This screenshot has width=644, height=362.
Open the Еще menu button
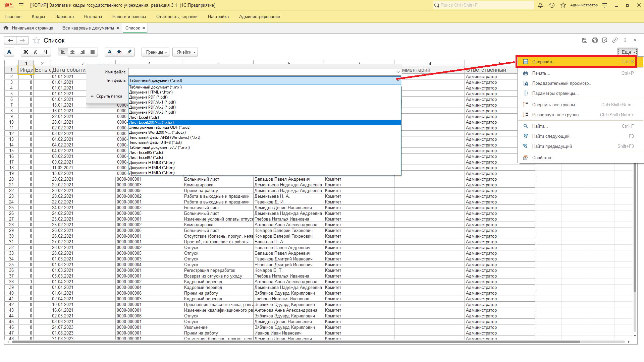click(627, 52)
